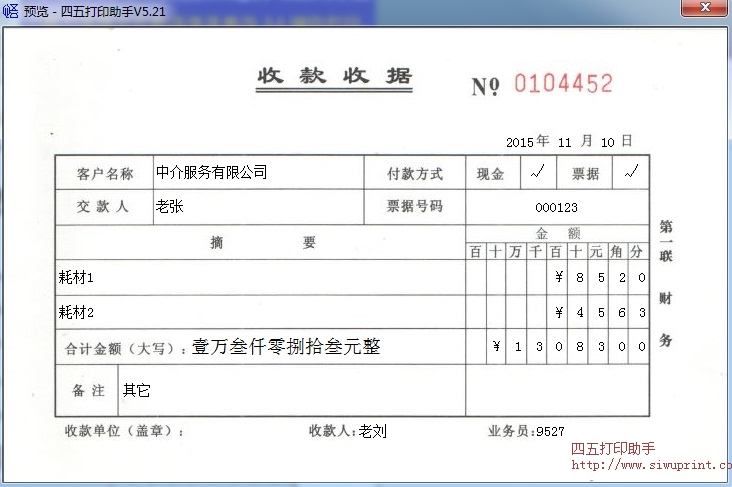Click the 耗材2 summary row

[260, 312]
